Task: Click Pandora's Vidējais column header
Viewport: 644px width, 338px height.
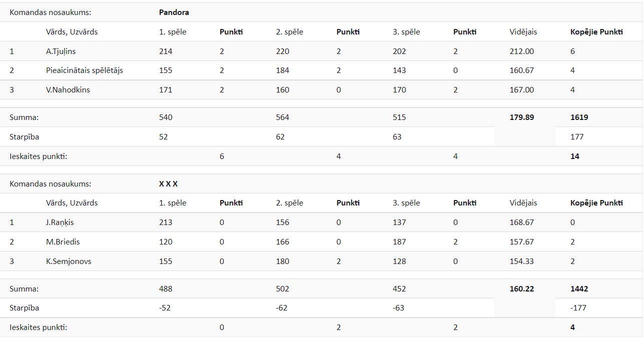Action: click(523, 32)
